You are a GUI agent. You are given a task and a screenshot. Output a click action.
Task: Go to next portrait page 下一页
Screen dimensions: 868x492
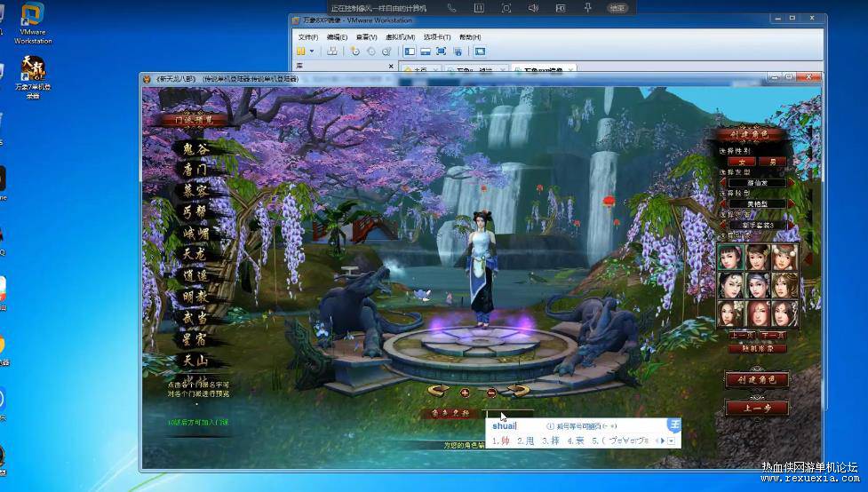pos(772,336)
